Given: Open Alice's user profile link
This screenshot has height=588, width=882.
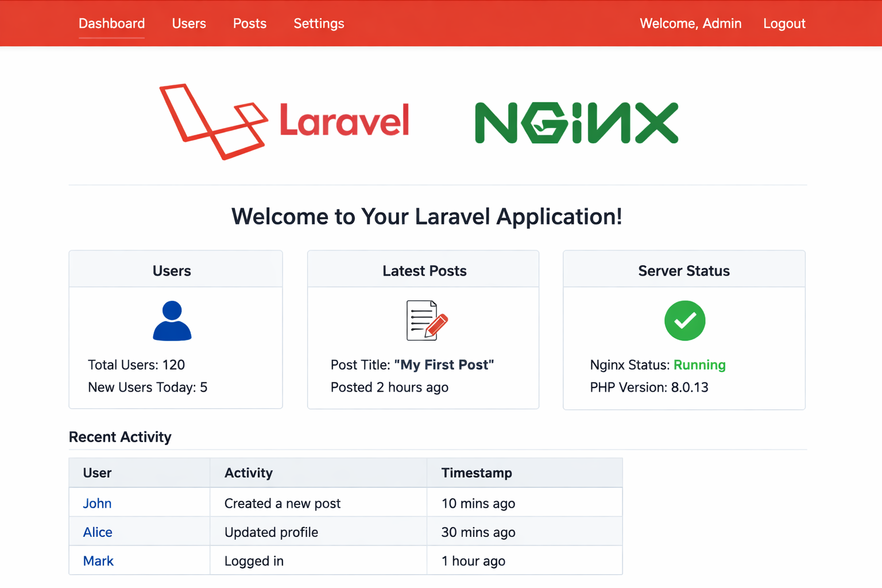Looking at the screenshot, I should (98, 532).
